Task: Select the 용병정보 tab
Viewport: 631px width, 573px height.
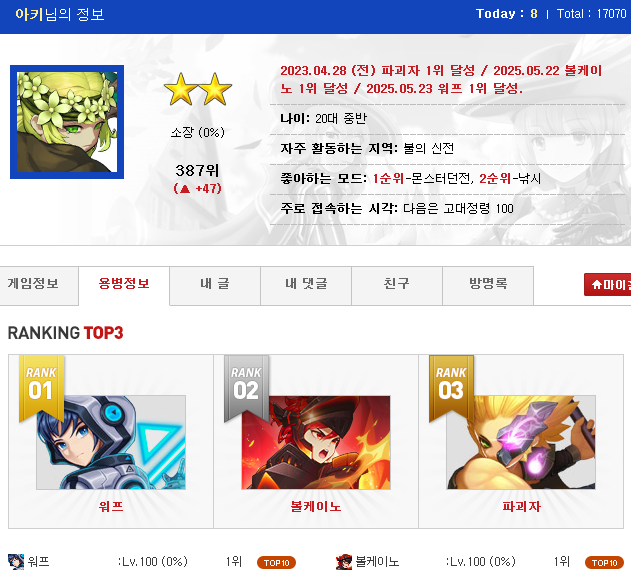Action: coord(124,285)
